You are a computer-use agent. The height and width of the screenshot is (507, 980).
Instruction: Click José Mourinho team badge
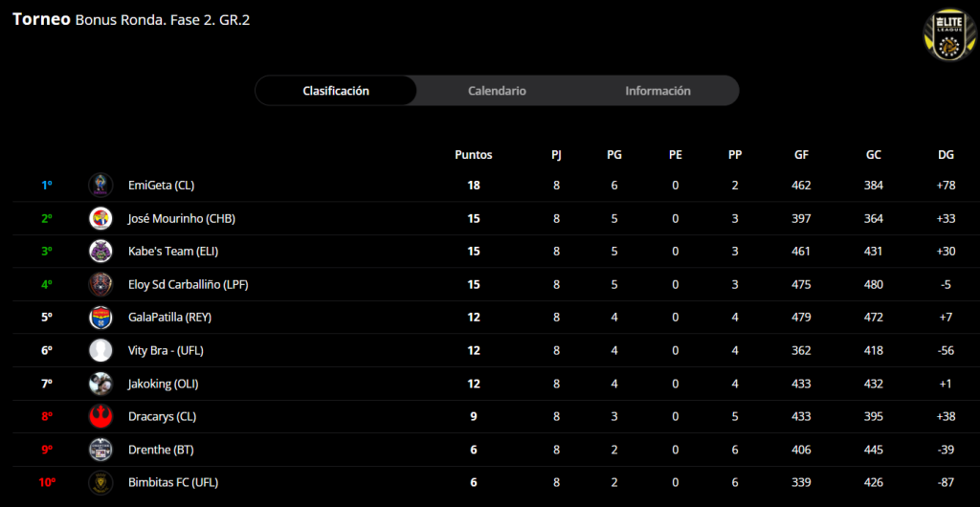point(100,218)
